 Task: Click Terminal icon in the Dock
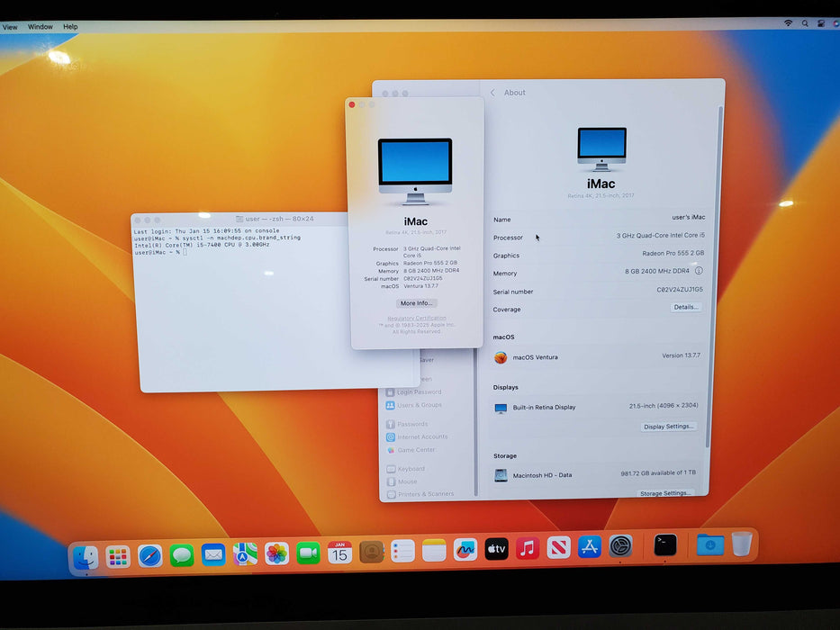tap(665, 545)
